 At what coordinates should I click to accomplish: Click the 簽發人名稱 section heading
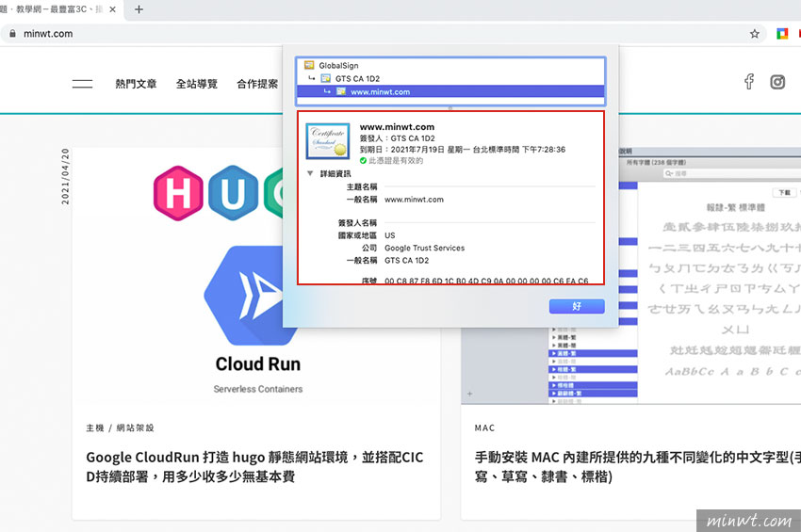[x=357, y=223]
